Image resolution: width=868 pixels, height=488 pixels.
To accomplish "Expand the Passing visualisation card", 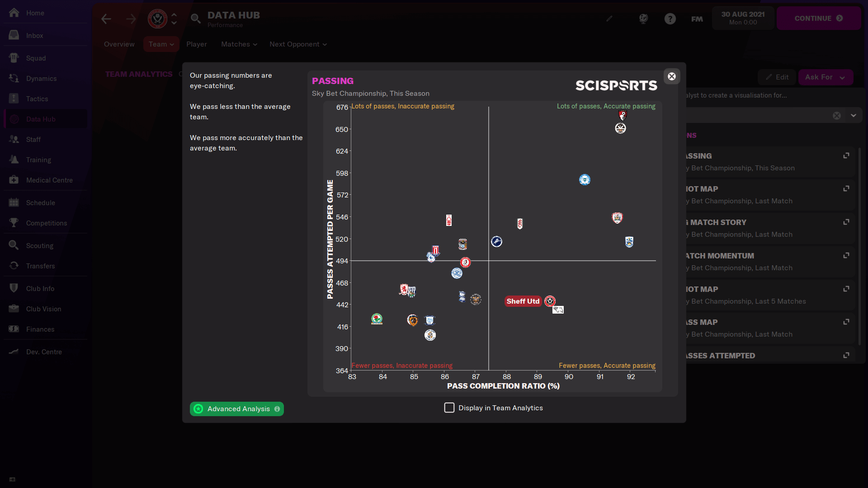I will point(846,155).
